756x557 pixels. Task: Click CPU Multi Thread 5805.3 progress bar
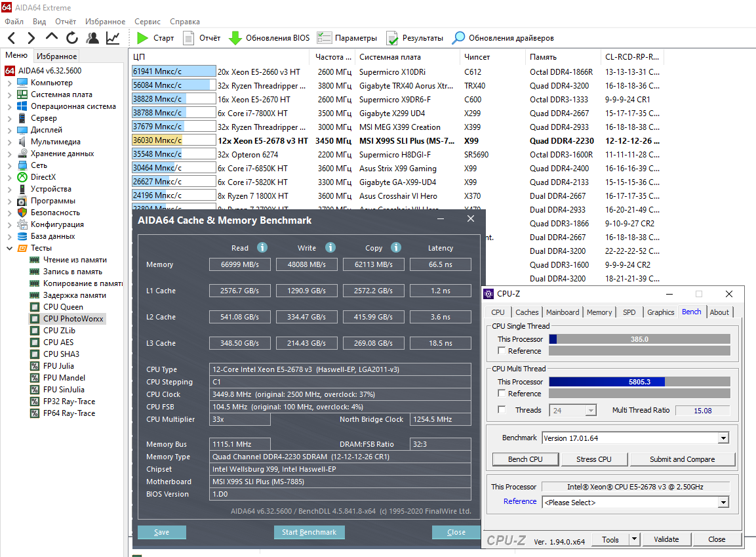(639, 381)
